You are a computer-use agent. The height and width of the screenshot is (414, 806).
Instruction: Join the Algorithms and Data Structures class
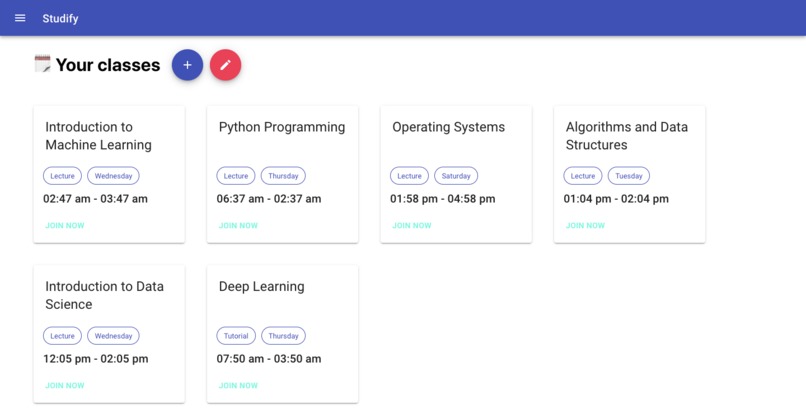[585, 225]
